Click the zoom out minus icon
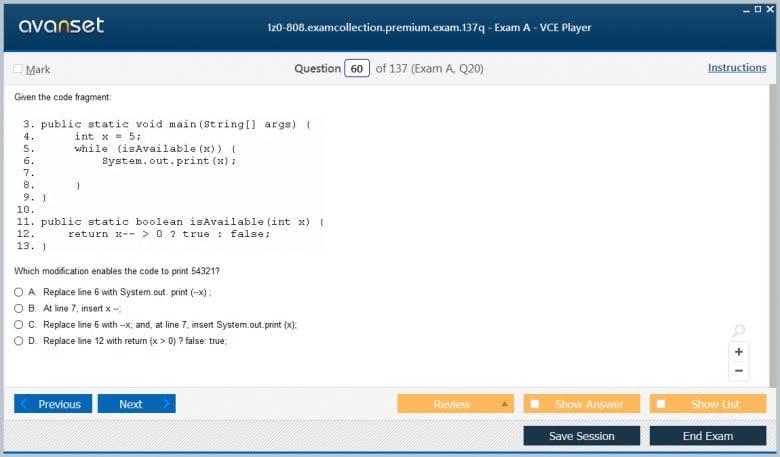The width and height of the screenshot is (780, 457). pos(739,370)
